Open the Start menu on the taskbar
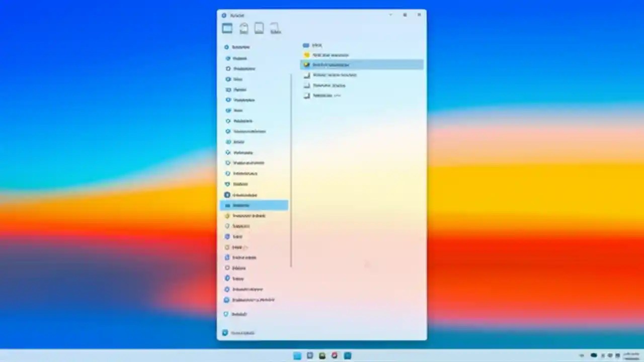Viewport: 644px width, 362px height. 297,355
